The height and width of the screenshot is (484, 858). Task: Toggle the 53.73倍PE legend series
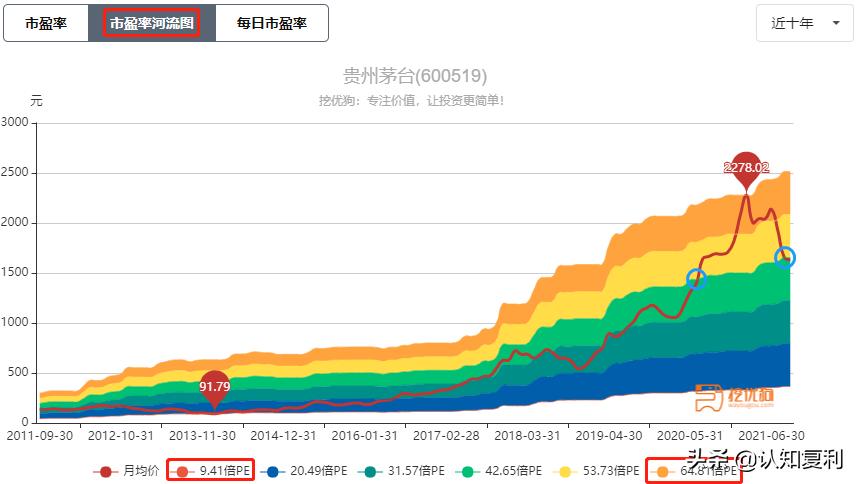click(x=596, y=471)
